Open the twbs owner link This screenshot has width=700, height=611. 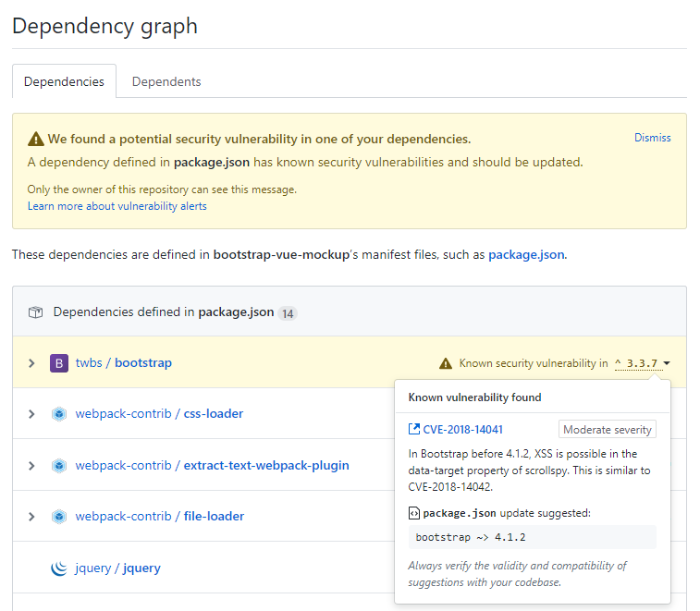pos(89,362)
